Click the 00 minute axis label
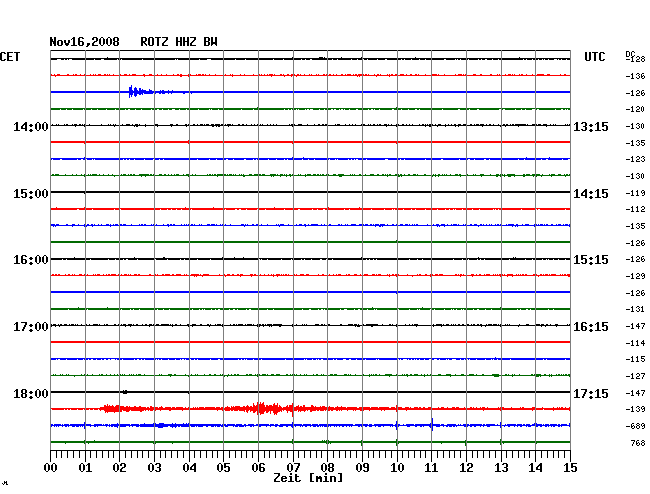Image resolution: width=650 pixels, height=494 pixels. (51, 468)
